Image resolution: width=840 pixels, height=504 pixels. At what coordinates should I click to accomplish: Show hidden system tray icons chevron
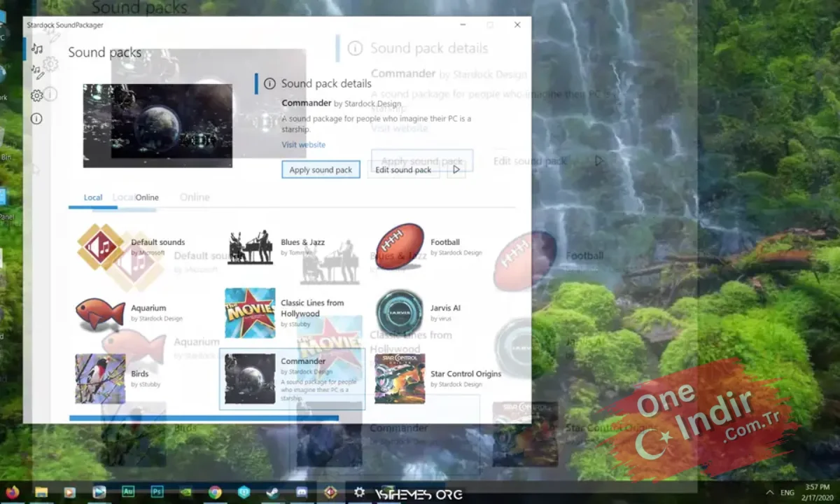click(770, 493)
